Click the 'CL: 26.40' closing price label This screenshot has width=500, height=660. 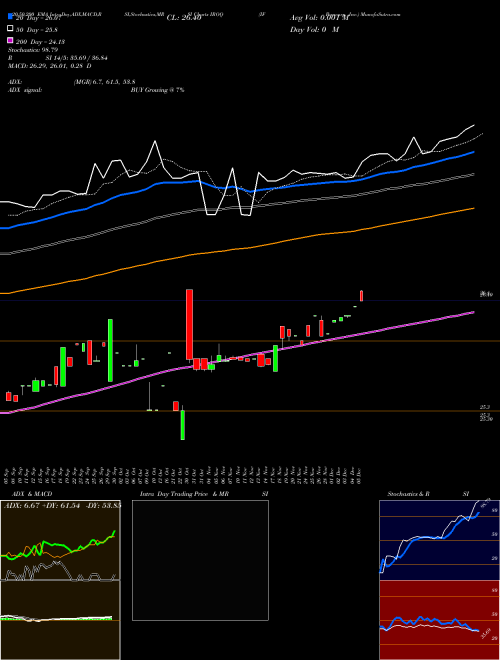click(x=184, y=18)
